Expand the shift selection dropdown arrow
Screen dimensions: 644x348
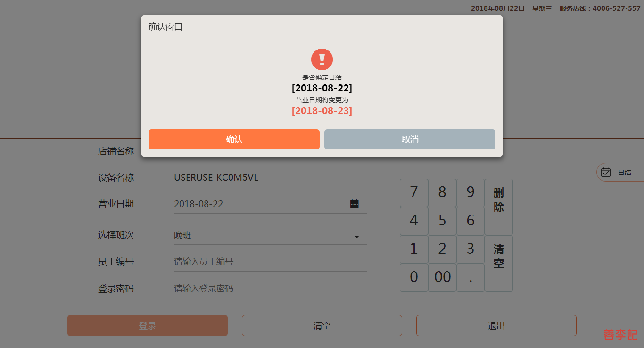coord(357,237)
